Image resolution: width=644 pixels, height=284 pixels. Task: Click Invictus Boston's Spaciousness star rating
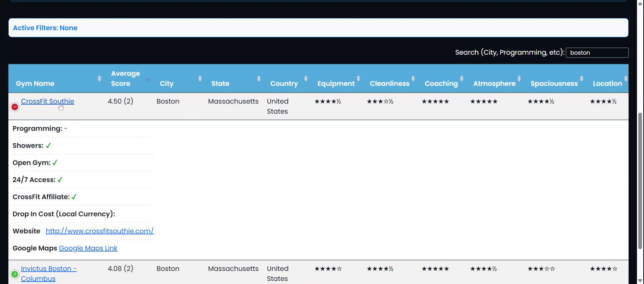tap(541, 269)
